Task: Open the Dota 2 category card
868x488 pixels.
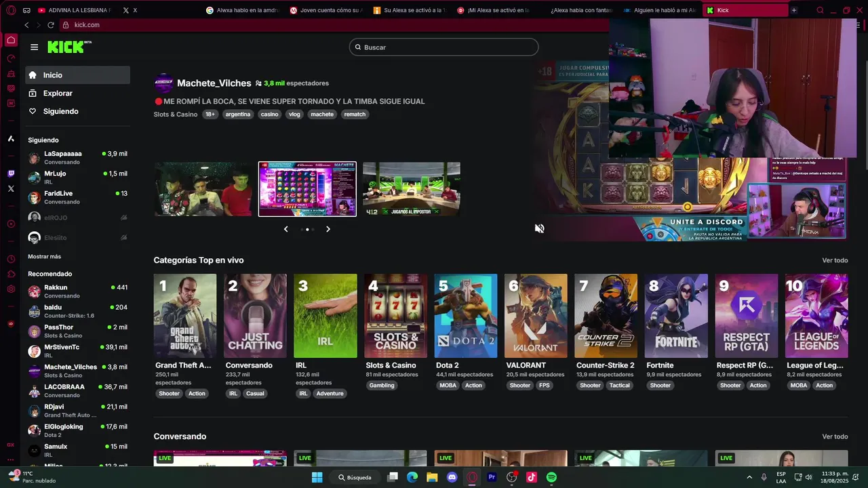Action: tap(466, 316)
